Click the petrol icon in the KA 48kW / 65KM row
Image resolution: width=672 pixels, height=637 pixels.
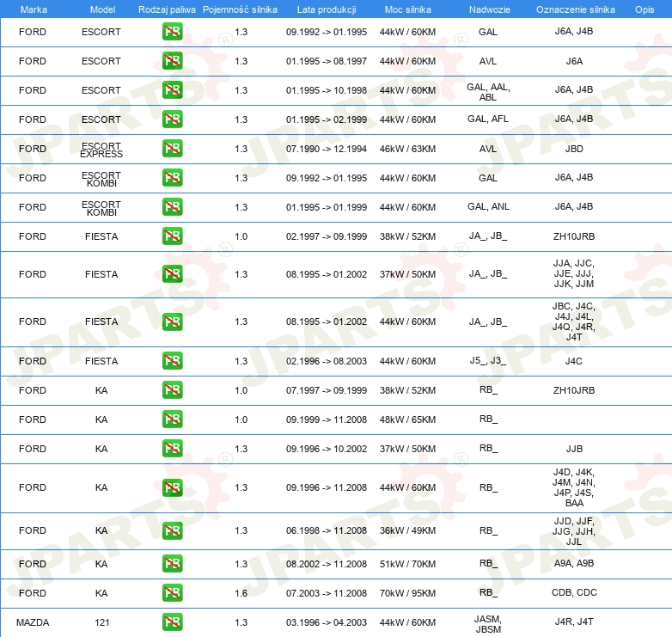172,420
